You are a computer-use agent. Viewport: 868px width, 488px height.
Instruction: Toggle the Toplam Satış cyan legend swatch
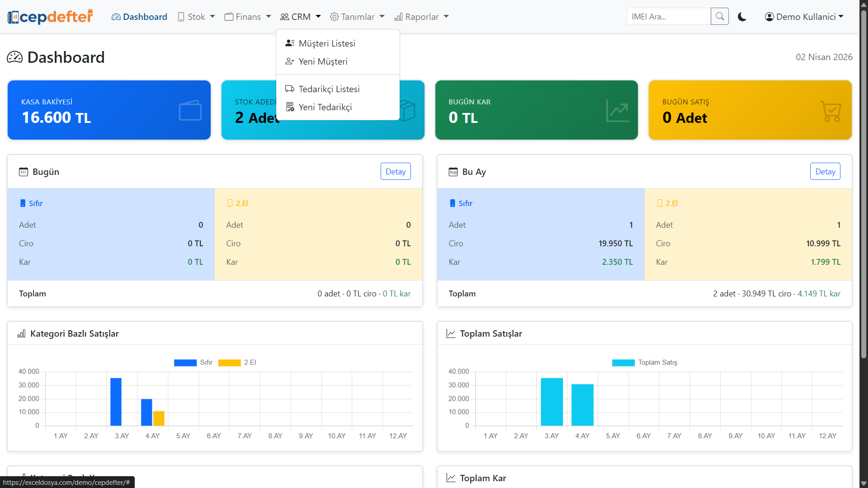pos(623,362)
